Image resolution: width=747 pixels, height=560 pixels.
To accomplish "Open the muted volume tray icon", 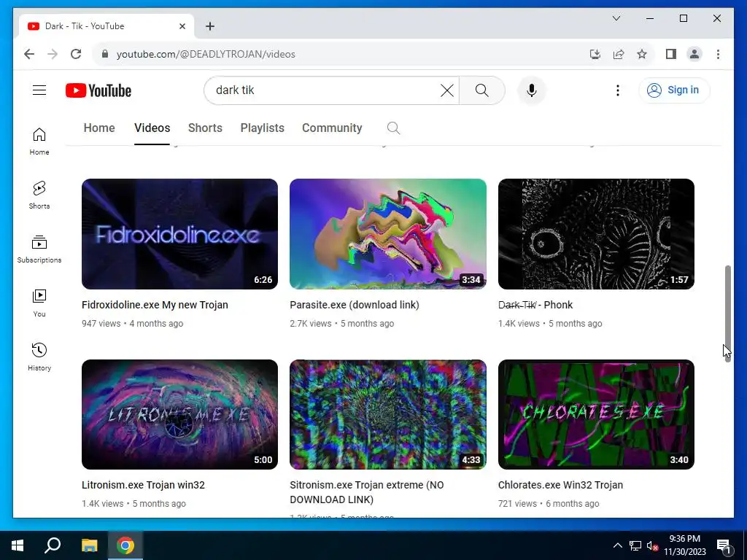I will pos(652,545).
